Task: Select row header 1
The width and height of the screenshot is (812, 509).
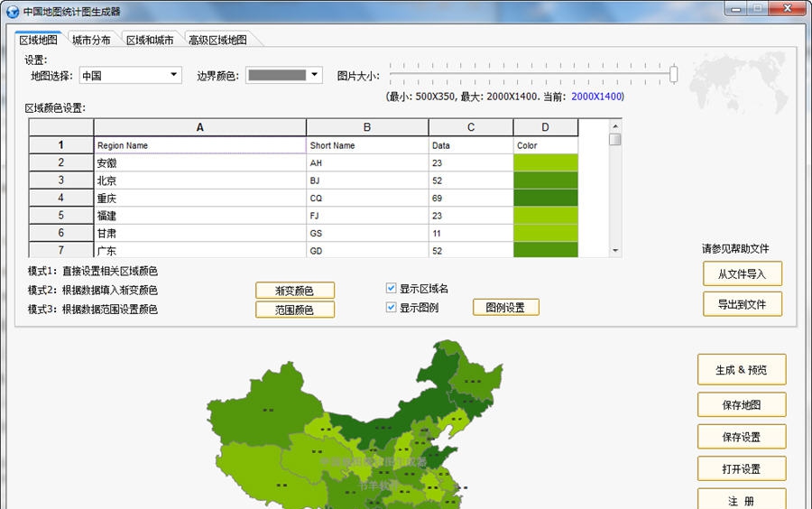Action: [x=61, y=145]
